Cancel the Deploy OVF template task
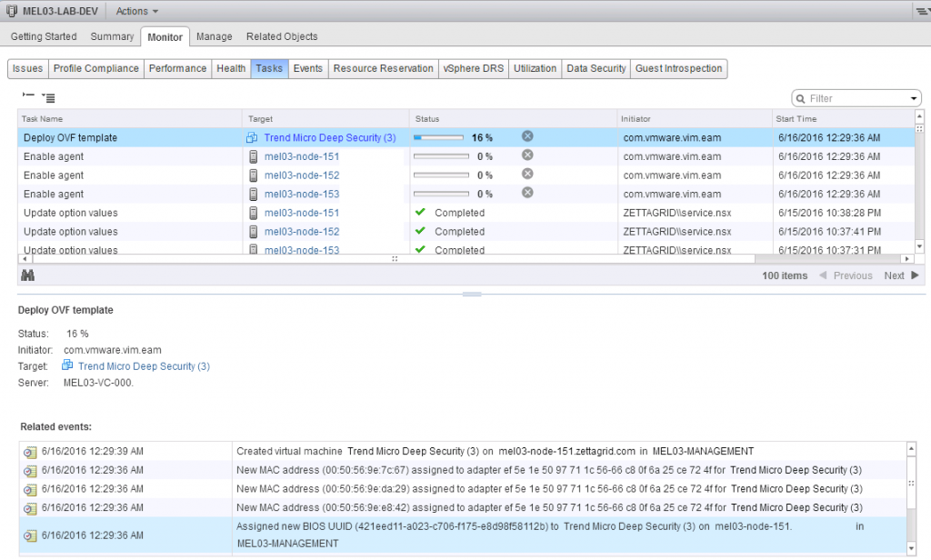Viewport: 931px width, 560px height. [x=527, y=136]
